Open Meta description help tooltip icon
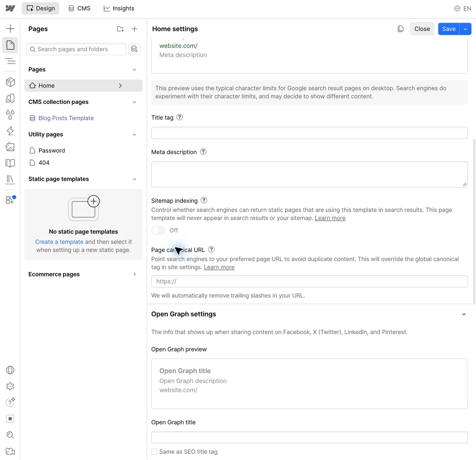The width and height of the screenshot is (476, 460). [203, 152]
